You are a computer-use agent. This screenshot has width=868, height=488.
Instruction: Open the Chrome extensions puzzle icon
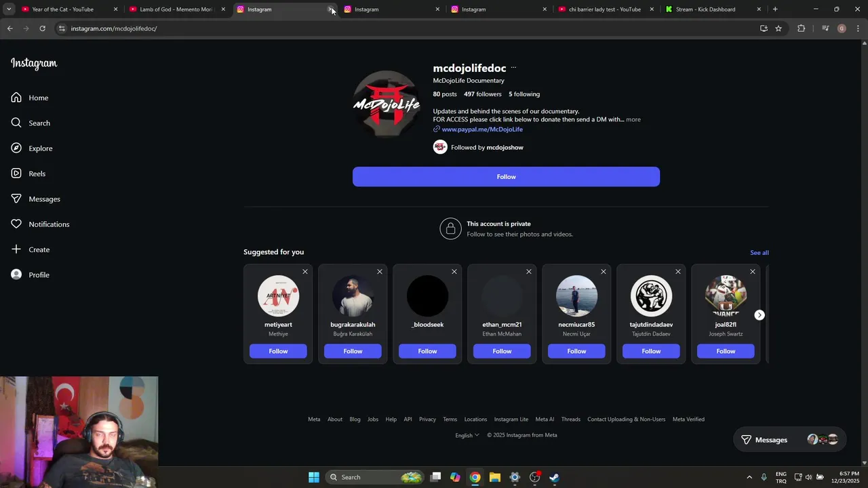(x=802, y=28)
